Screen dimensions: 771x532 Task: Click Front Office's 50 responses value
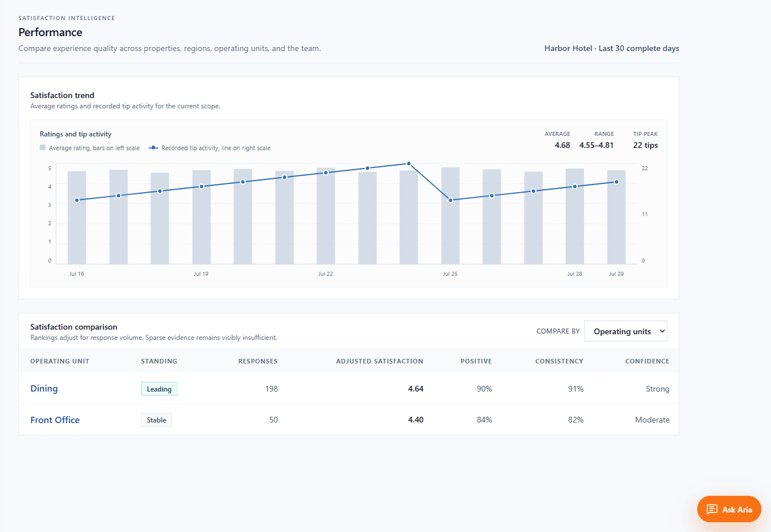274,420
